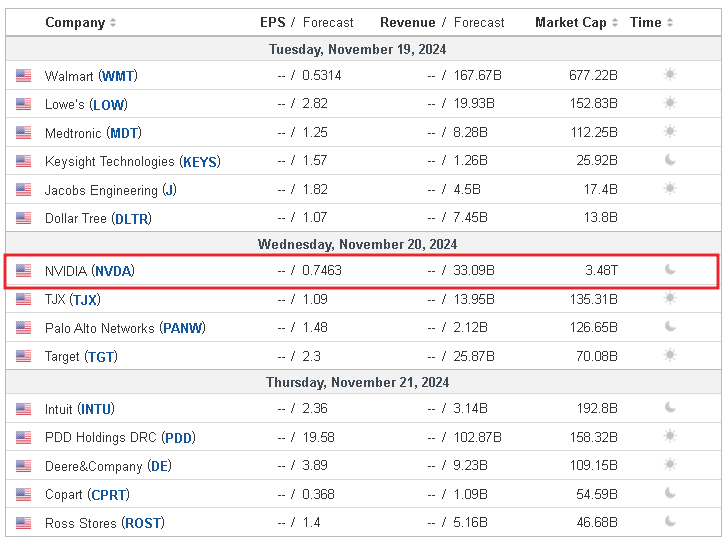Click NVIDIA's 33.09B revenue forecast
The image size is (728, 541).
pyautogui.click(x=474, y=270)
